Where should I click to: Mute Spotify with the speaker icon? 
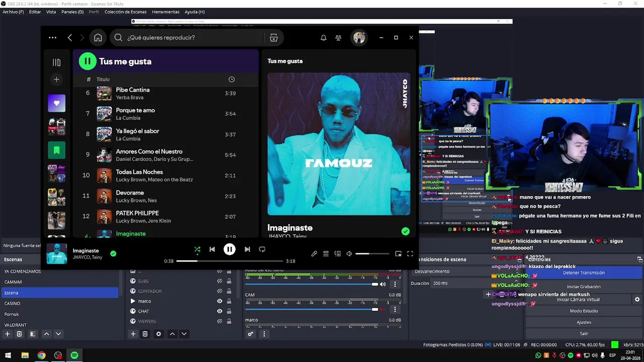[349, 254]
